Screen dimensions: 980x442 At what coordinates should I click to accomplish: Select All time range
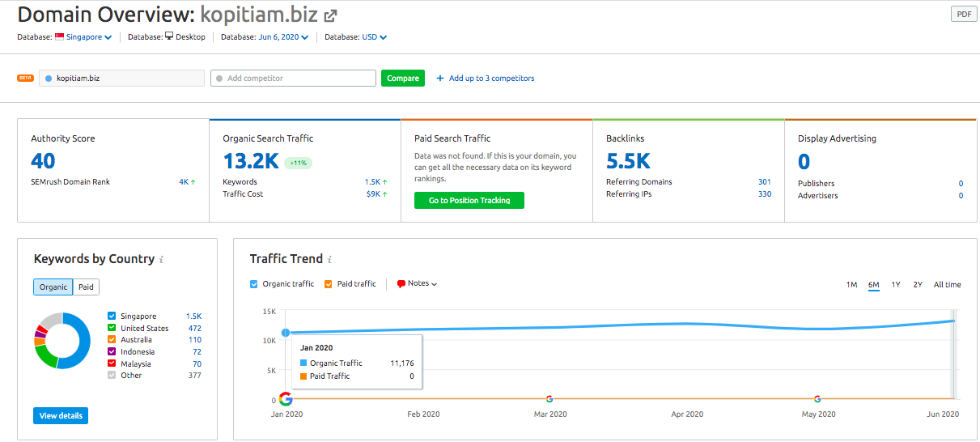[x=948, y=285]
